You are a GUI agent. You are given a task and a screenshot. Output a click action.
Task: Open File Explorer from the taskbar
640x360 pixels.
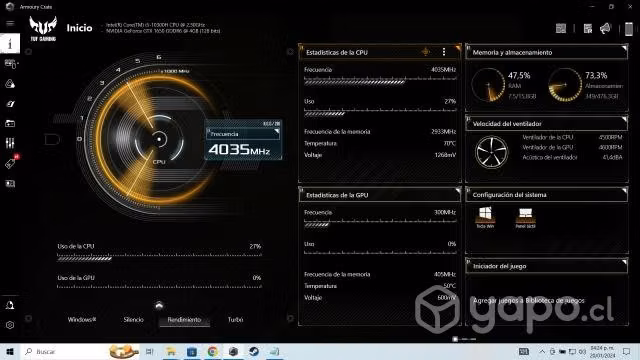(171, 351)
